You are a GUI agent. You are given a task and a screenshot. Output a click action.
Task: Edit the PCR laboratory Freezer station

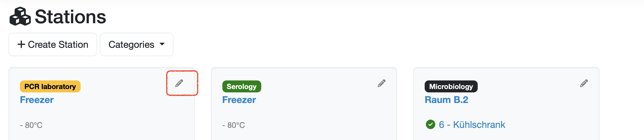click(179, 83)
